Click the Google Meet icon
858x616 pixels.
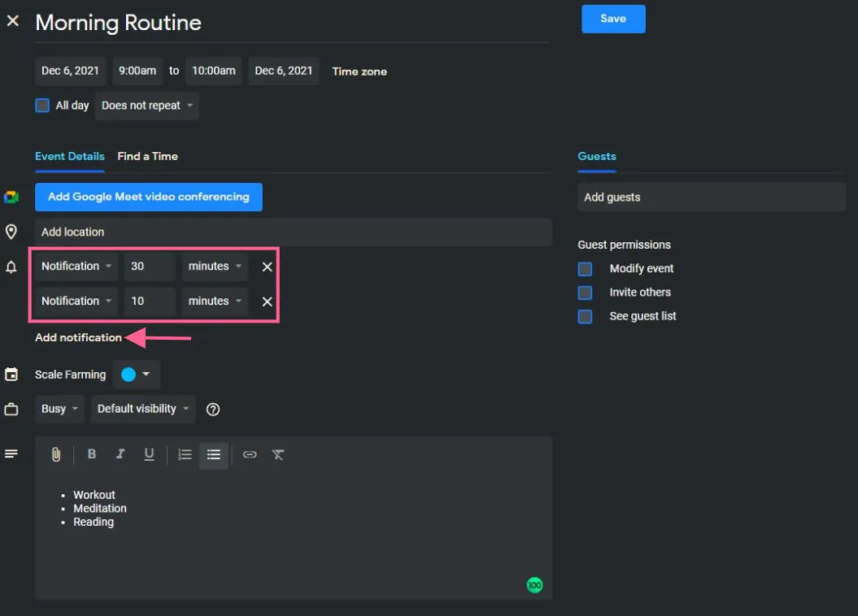point(11,197)
